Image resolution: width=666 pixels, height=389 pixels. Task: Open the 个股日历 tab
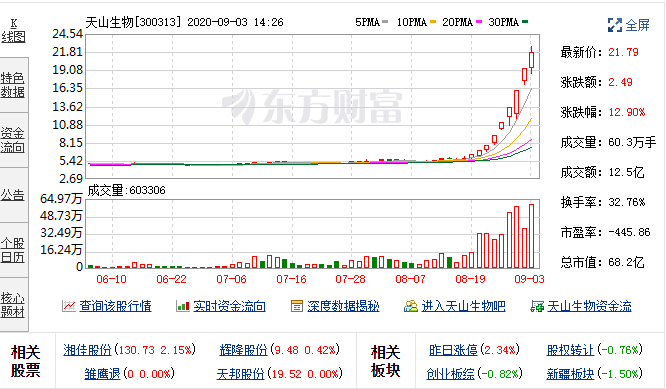pyautogui.click(x=14, y=250)
